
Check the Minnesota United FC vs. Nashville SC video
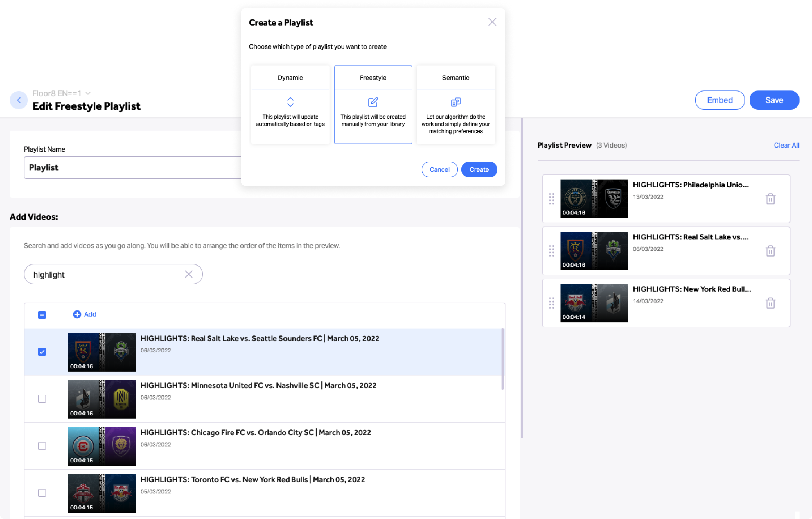42,399
